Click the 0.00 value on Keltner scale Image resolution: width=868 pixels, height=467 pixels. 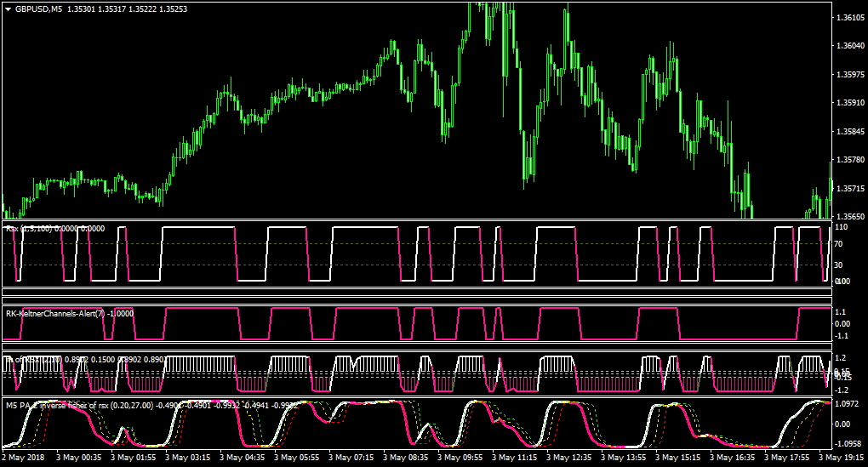click(x=842, y=324)
